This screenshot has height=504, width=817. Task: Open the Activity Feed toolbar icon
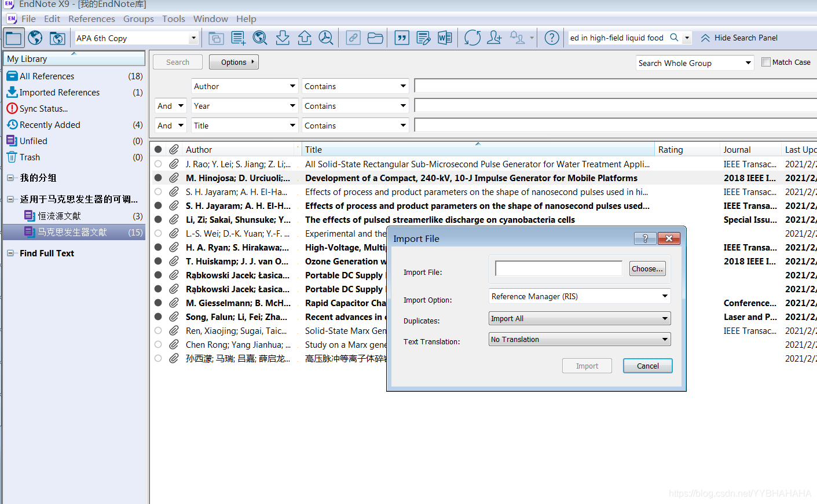[518, 38]
